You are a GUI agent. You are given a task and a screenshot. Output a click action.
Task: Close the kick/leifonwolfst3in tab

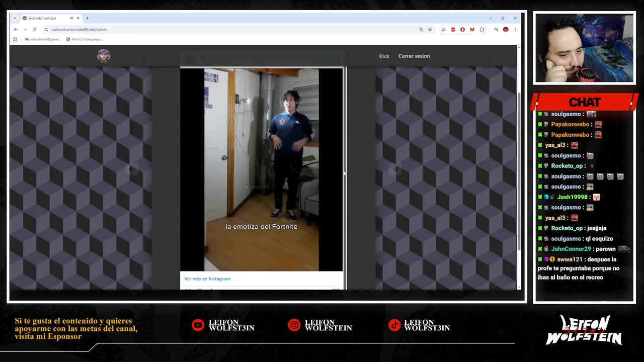[77, 18]
